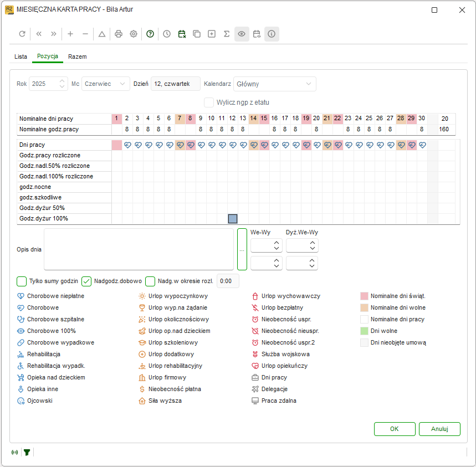Toggle the eye visibility button in the toolbar
The width and height of the screenshot is (476, 467).
pos(242,34)
